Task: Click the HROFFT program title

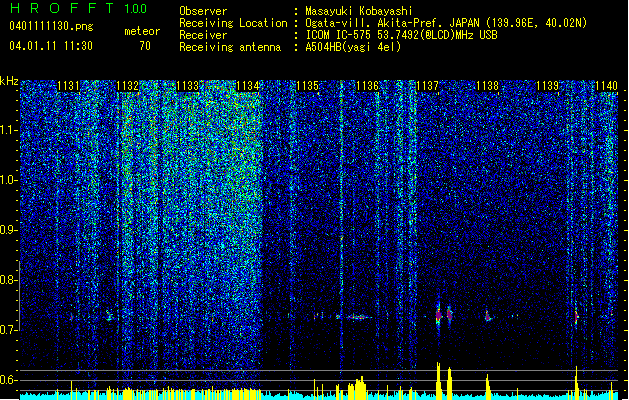Action: tap(62, 8)
